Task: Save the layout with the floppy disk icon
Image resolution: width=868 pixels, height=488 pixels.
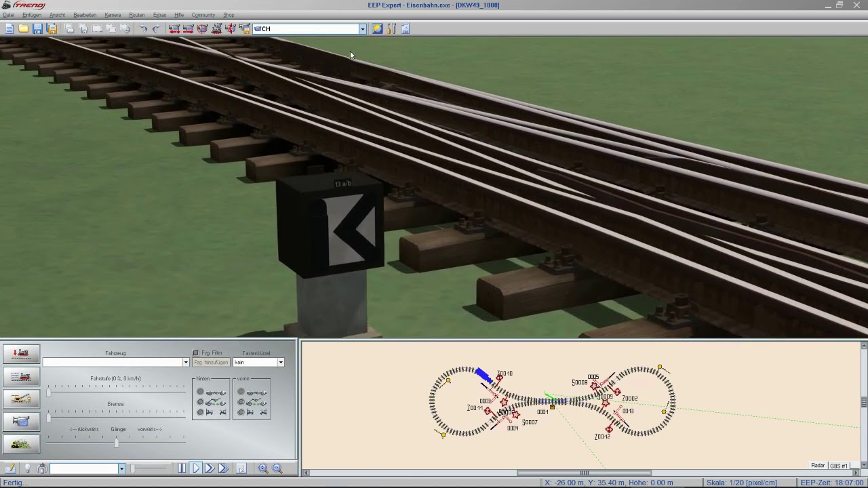Action: point(37,28)
